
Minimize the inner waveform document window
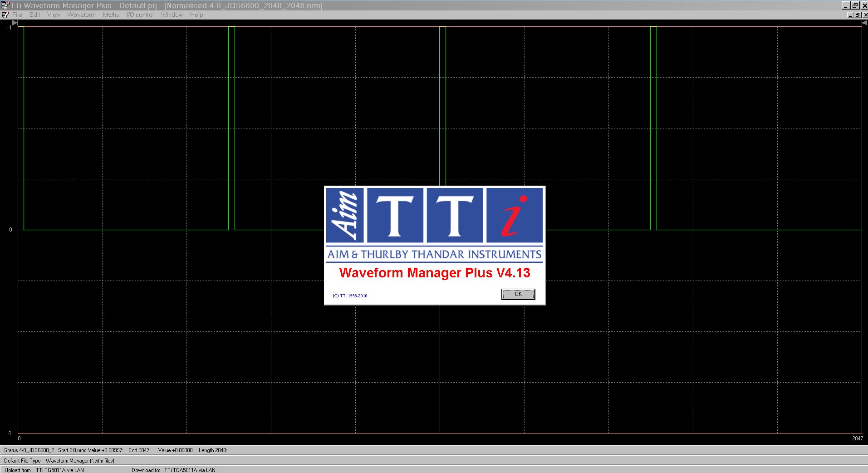[x=850, y=15]
